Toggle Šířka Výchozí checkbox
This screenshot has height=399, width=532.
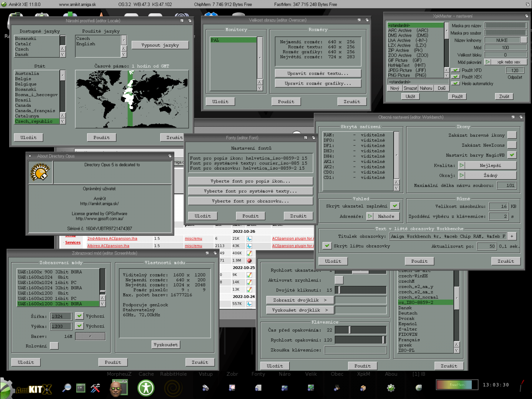pyautogui.click(x=79, y=316)
